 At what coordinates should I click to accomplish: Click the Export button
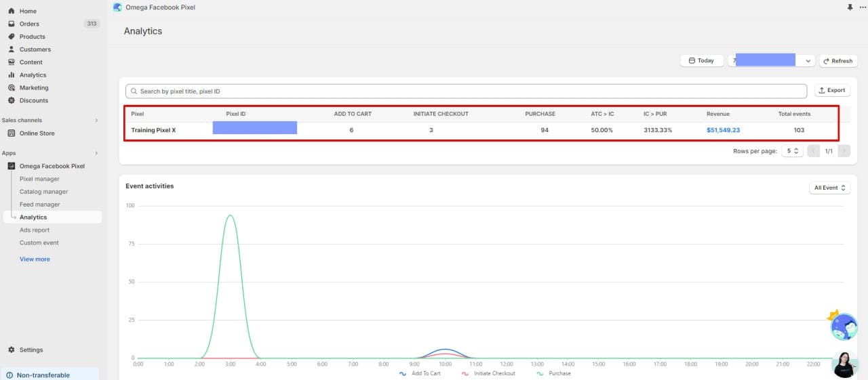click(x=832, y=90)
